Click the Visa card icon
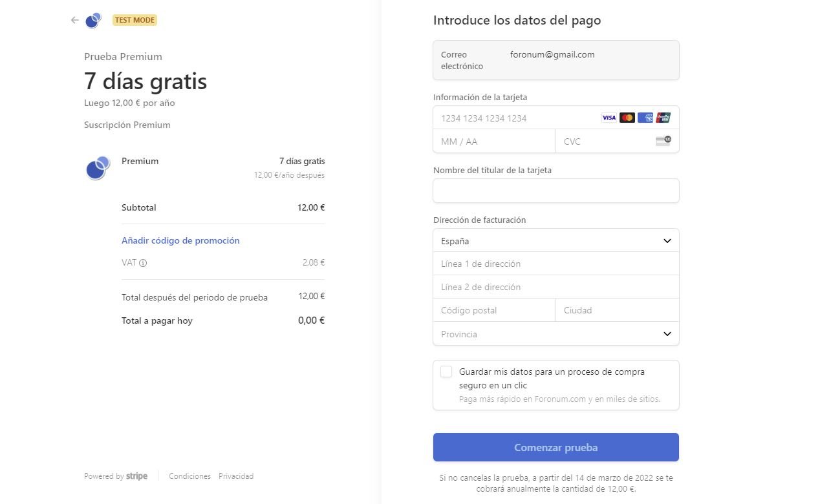 coord(609,118)
